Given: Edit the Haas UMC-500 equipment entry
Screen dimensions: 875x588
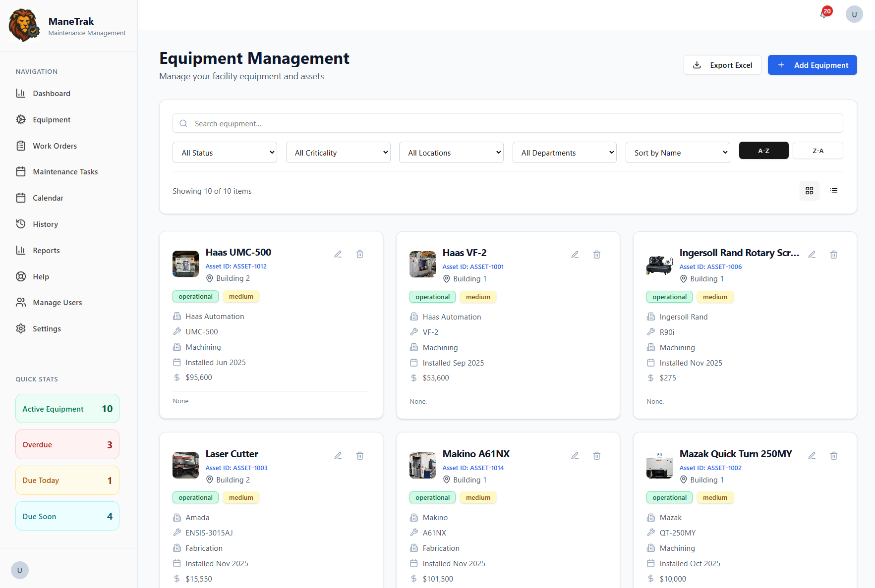Looking at the screenshot, I should tap(338, 254).
